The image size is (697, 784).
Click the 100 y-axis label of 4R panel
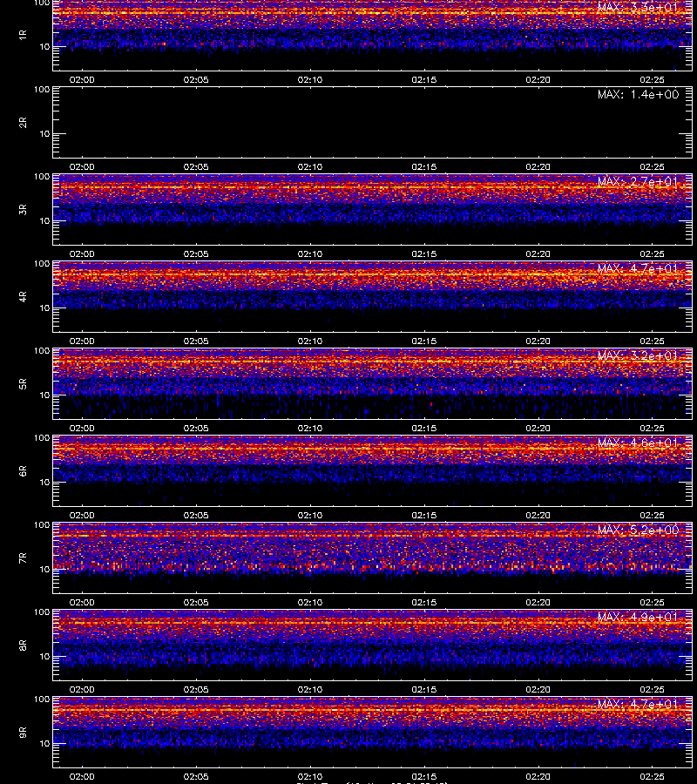coord(42,263)
